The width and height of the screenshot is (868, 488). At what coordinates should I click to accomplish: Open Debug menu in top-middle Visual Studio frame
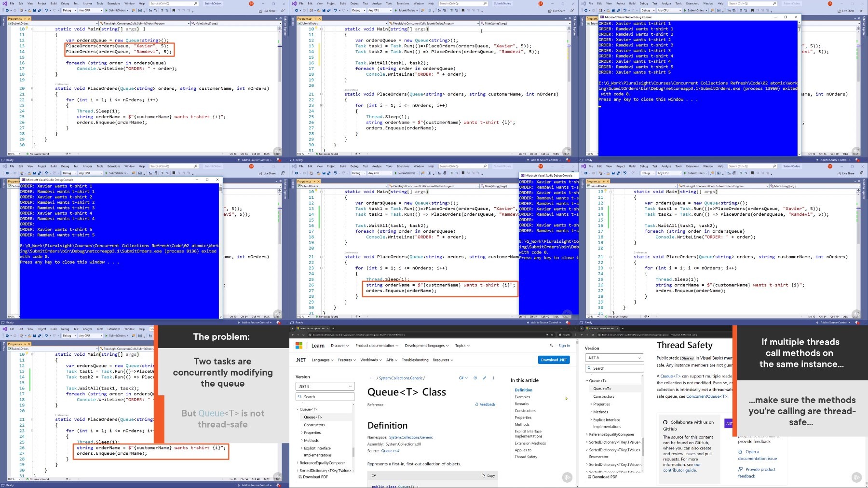[354, 3]
